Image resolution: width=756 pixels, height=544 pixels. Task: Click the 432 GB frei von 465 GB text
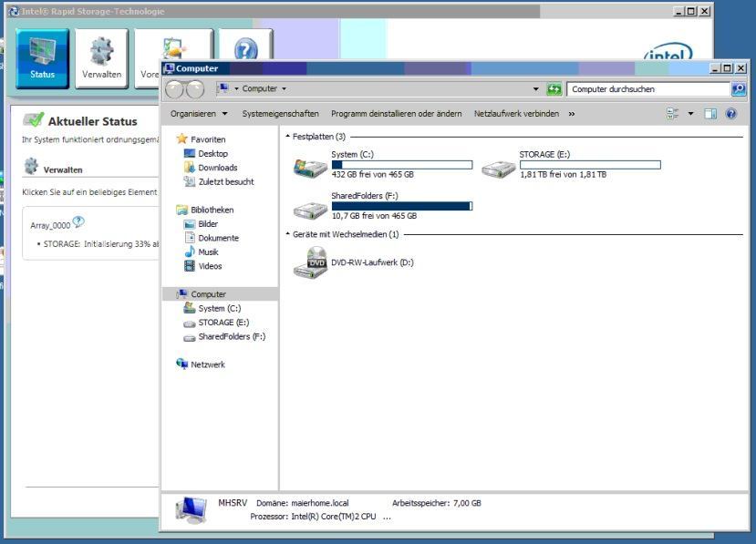372,174
